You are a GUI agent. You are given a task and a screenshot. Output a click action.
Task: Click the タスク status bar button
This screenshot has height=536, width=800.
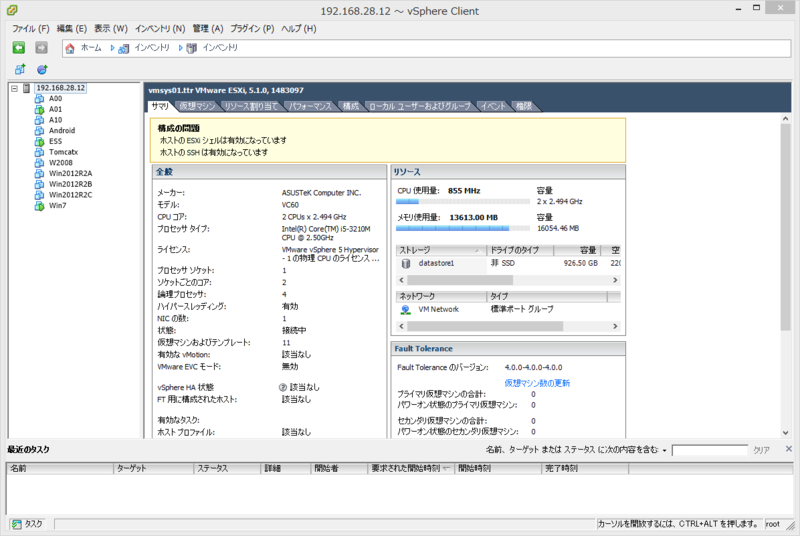pos(28,524)
